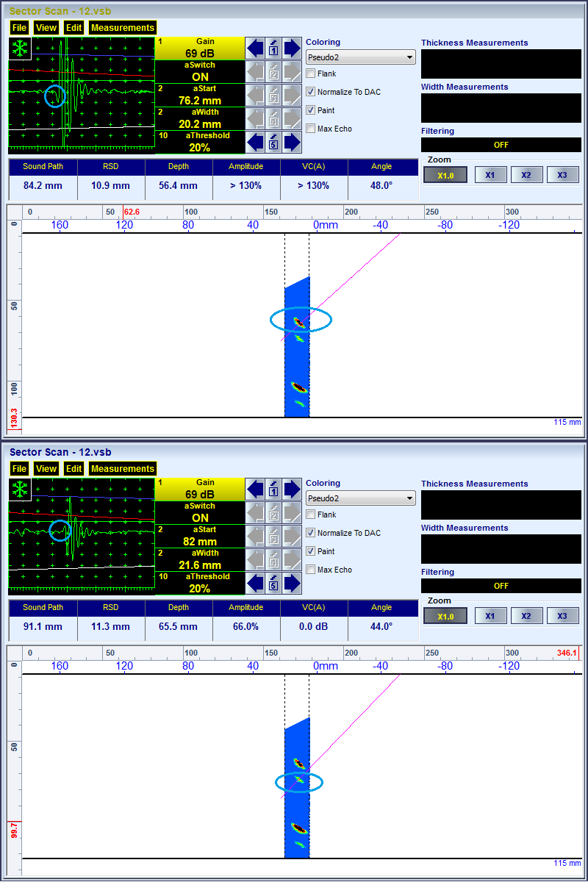Viewport: 588px width, 882px height.
Task: Click left arrow beside Gain in lower window
Action: click(x=254, y=490)
